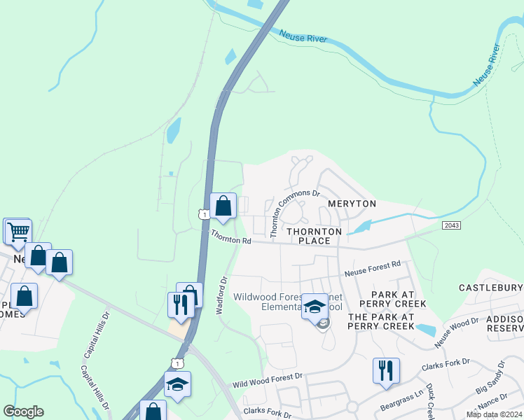Click restaurant marker near Clarks Fork Dr
Screen dimensions: 524x420
386,373
